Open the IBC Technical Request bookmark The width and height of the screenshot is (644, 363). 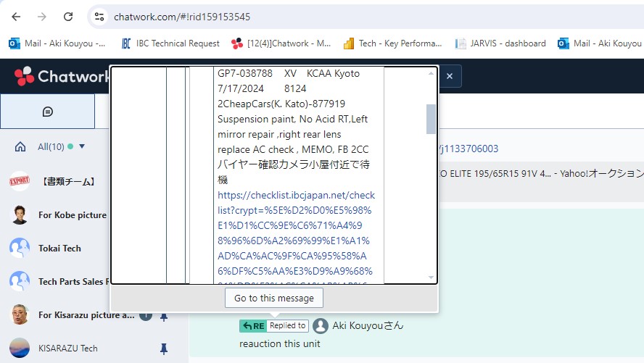(x=170, y=43)
